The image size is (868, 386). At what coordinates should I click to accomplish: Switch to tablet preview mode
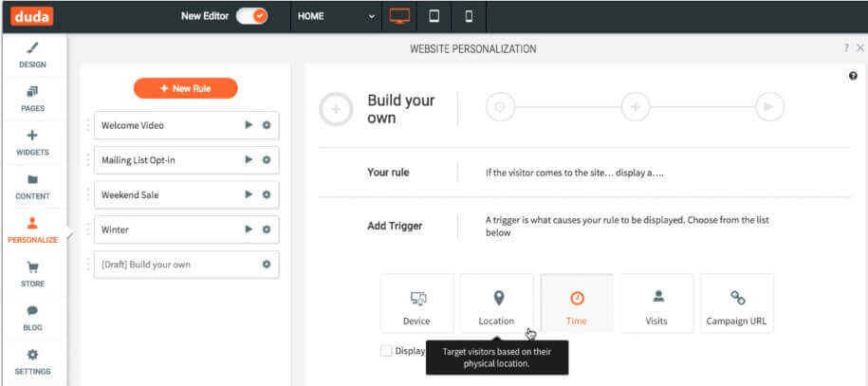[x=434, y=16]
